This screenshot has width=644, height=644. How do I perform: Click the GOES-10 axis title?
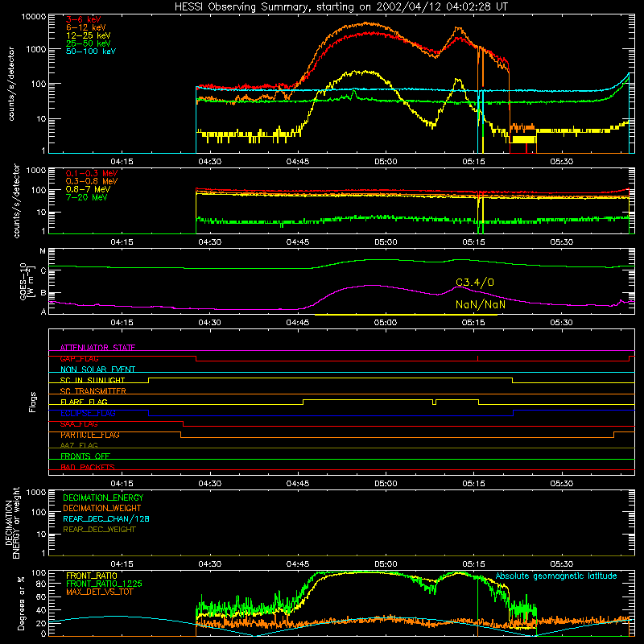pos(25,281)
